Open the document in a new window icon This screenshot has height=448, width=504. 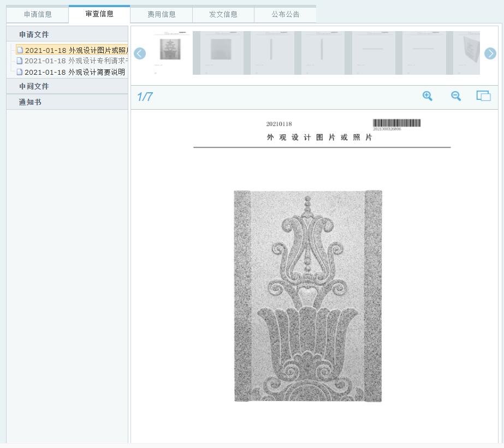click(x=483, y=96)
